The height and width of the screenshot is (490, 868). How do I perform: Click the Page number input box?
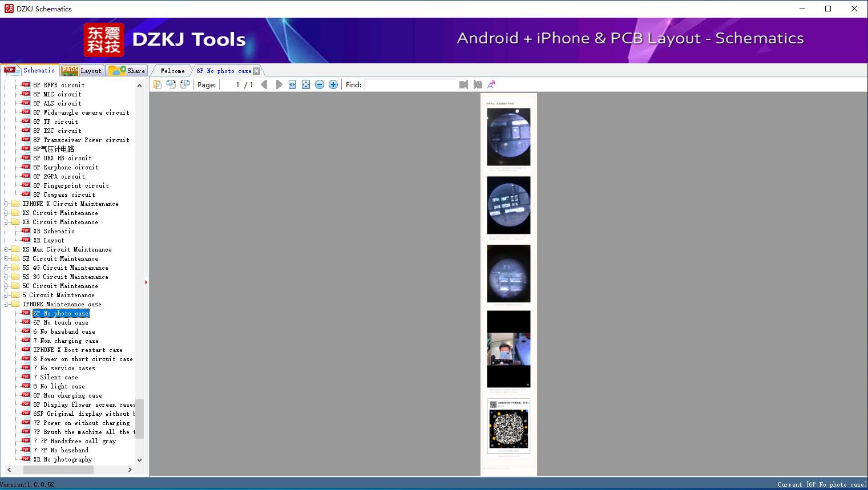click(231, 84)
